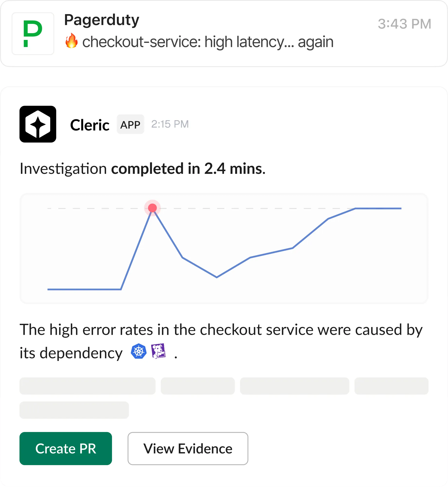448x487 pixels.
Task: Click the APP badge beside Cleric
Action: click(x=130, y=124)
